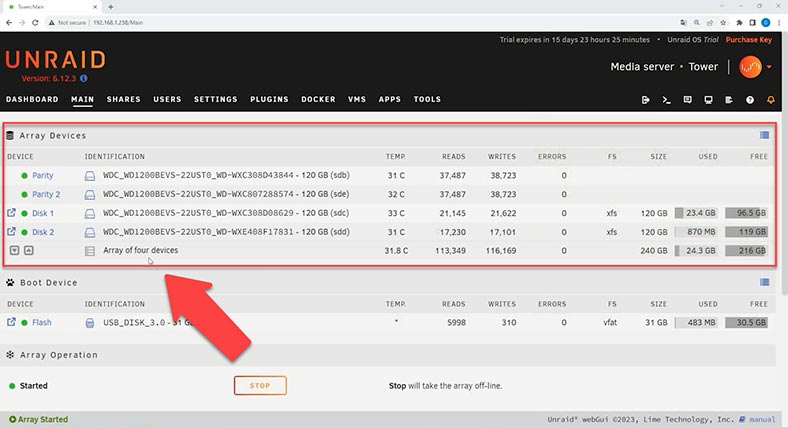Reload the page in browser

pyautogui.click(x=35, y=23)
